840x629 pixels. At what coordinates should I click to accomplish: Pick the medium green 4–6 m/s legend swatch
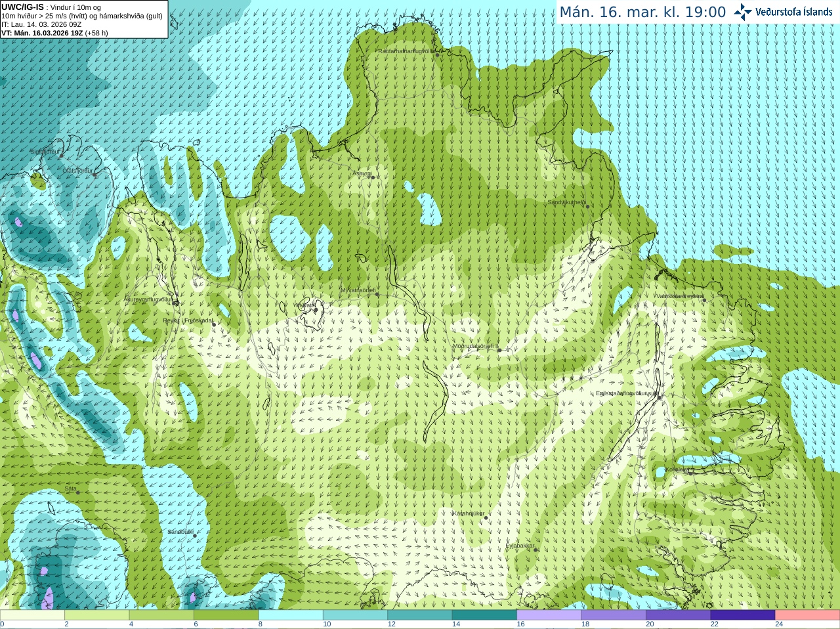161,615
